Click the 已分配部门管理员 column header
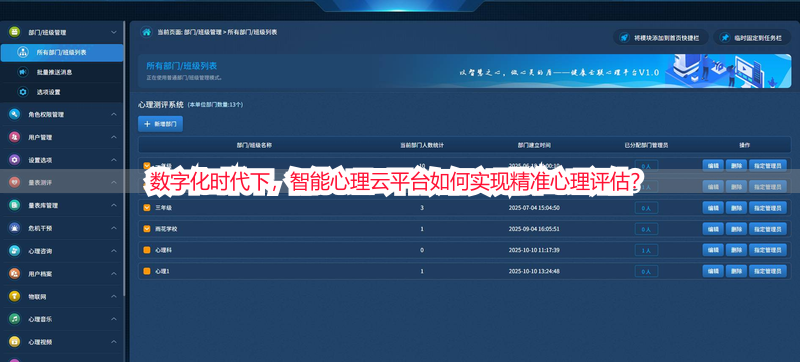The width and height of the screenshot is (800, 362). (x=646, y=145)
